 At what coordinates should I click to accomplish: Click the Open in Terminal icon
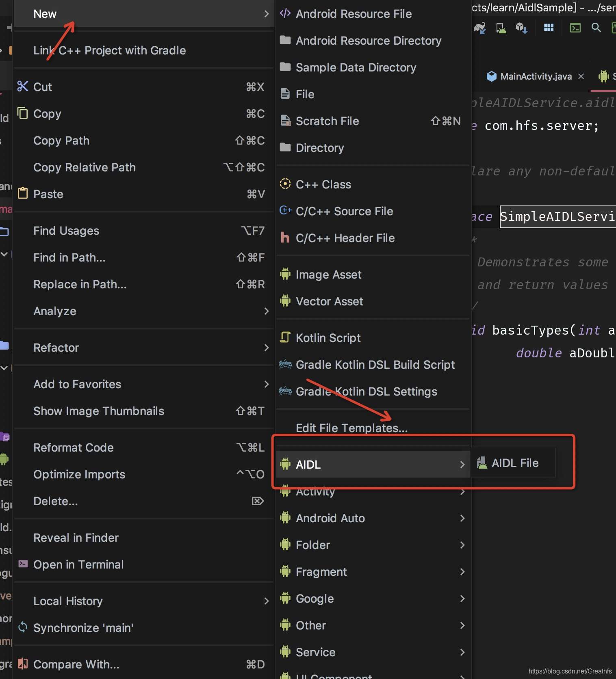[23, 564]
